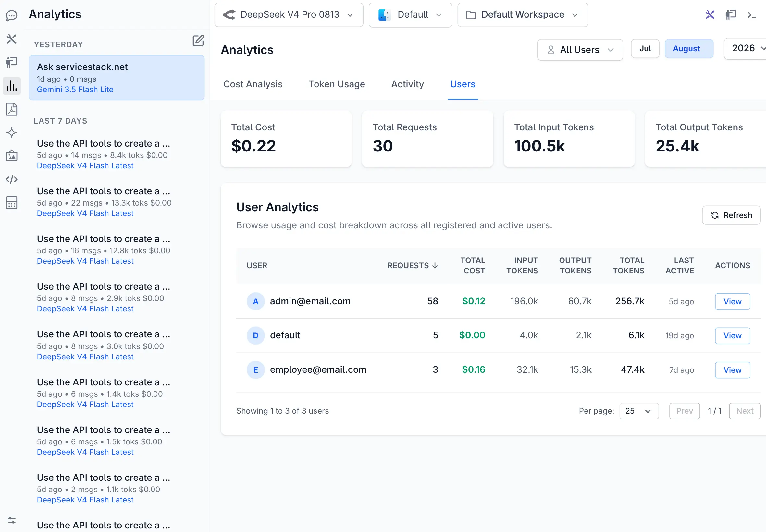
Task: Open the 6 msgs 1.5k toks conversation
Action: tap(117, 441)
